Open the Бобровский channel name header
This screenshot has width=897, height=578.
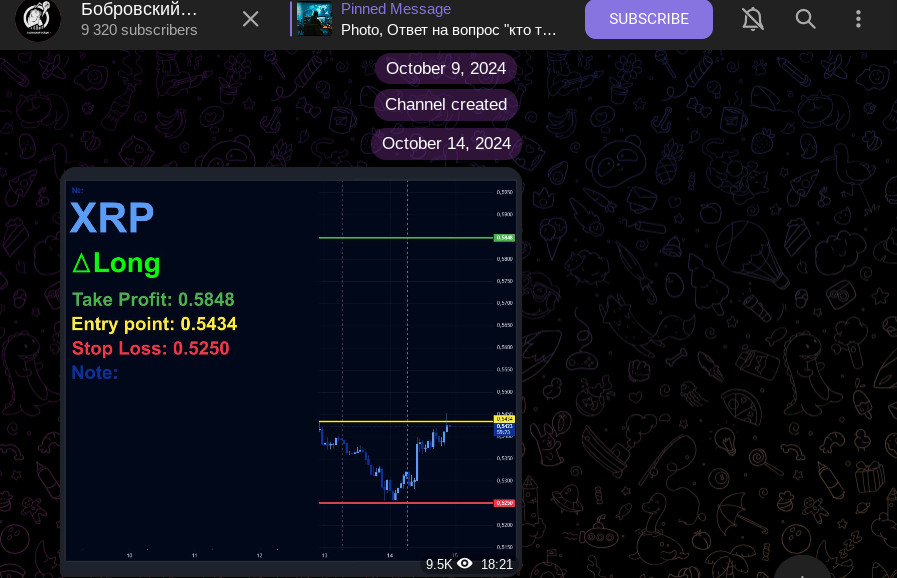click(139, 9)
